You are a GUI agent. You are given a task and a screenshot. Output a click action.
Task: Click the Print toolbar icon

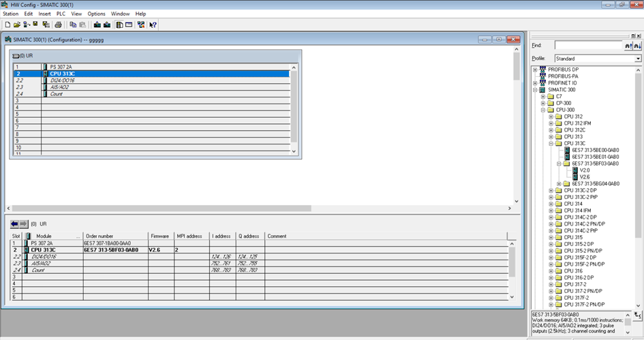coord(59,25)
